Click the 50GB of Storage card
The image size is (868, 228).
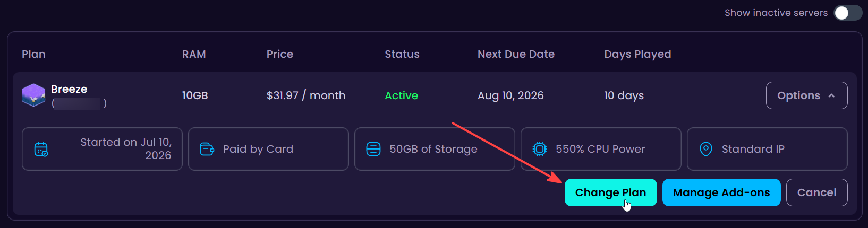(435, 149)
